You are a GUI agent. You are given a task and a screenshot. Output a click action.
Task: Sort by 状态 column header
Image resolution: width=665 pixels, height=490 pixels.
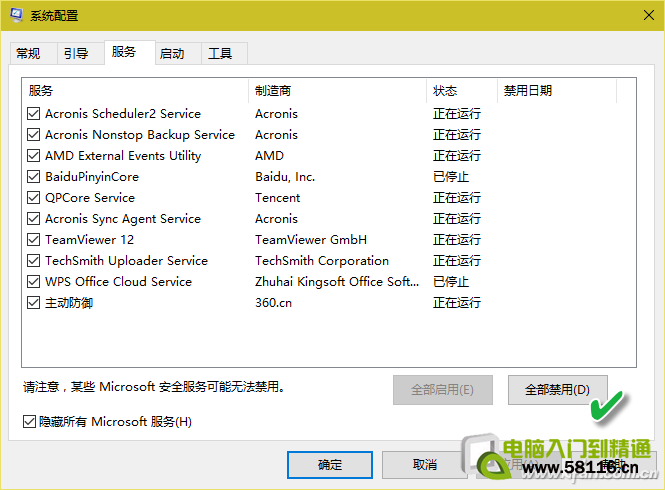click(x=461, y=90)
